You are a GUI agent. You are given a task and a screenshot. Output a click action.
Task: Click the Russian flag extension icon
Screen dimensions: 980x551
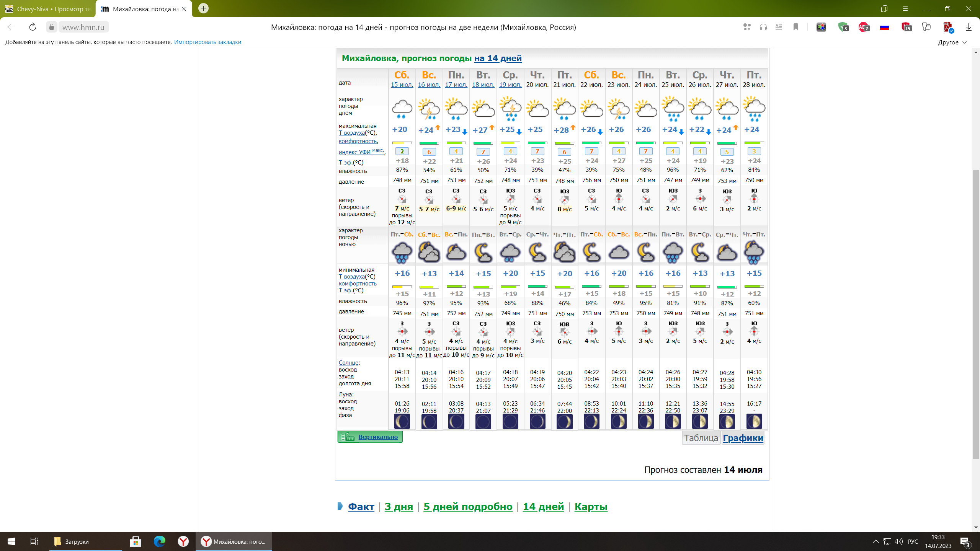pyautogui.click(x=884, y=27)
